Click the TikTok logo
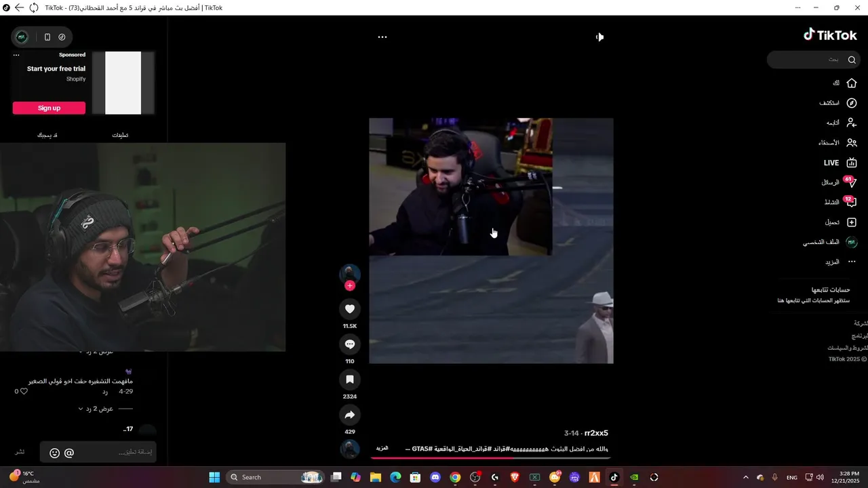Image resolution: width=868 pixels, height=488 pixels. 830,35
